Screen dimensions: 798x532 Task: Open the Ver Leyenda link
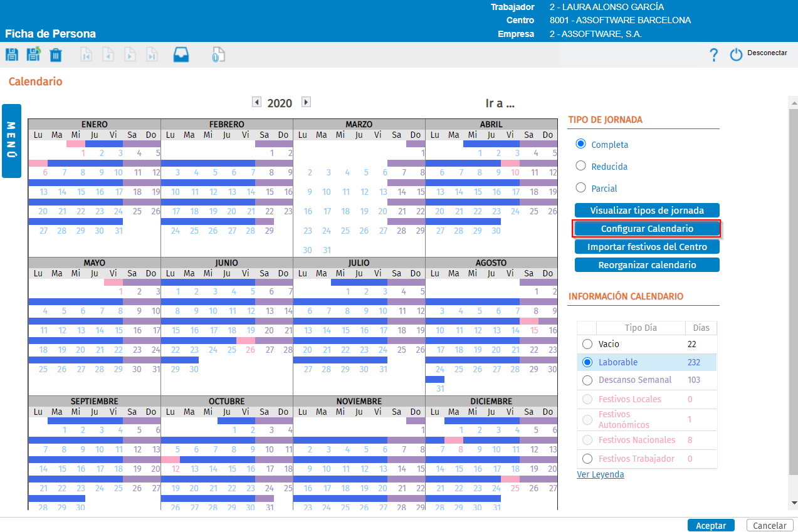pyautogui.click(x=601, y=474)
